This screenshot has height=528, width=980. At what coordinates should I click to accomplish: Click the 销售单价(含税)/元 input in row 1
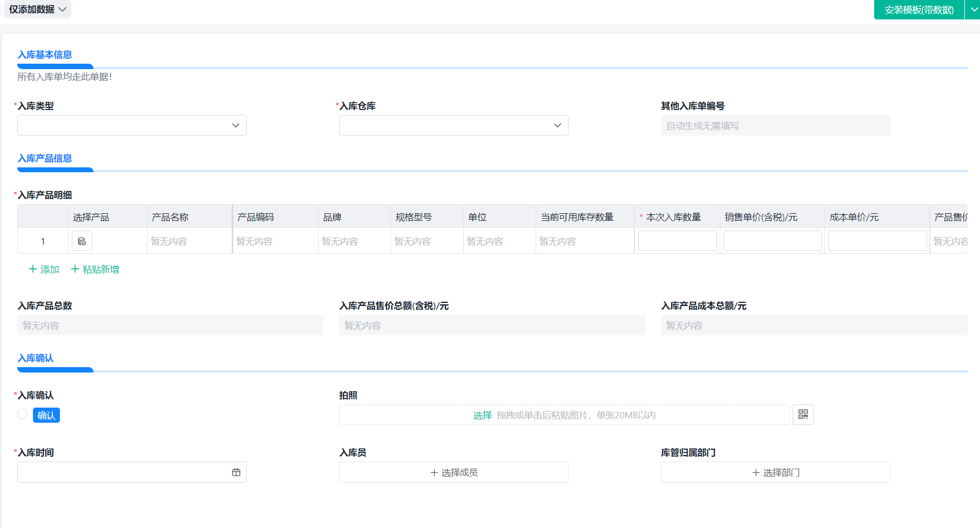772,241
